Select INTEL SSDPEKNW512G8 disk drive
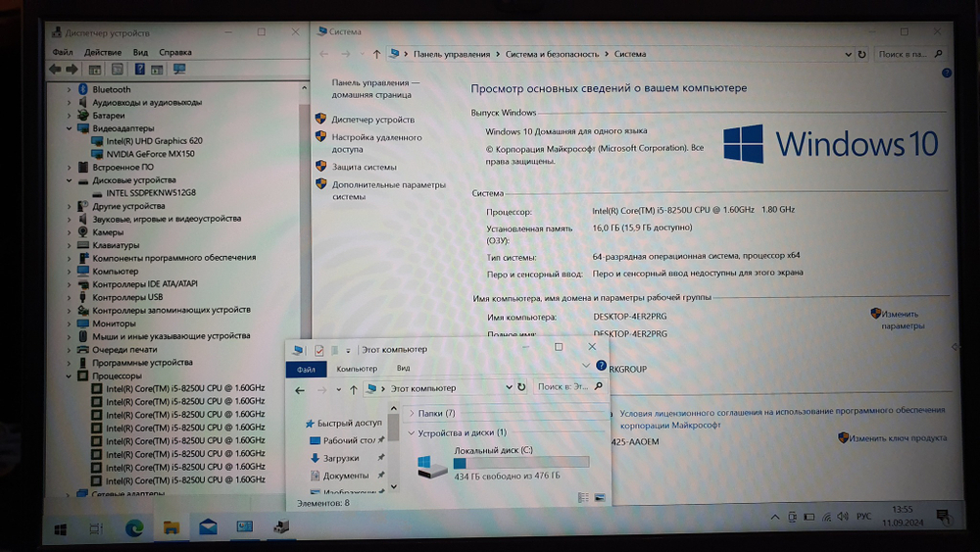The height and width of the screenshot is (552, 980). tap(151, 193)
